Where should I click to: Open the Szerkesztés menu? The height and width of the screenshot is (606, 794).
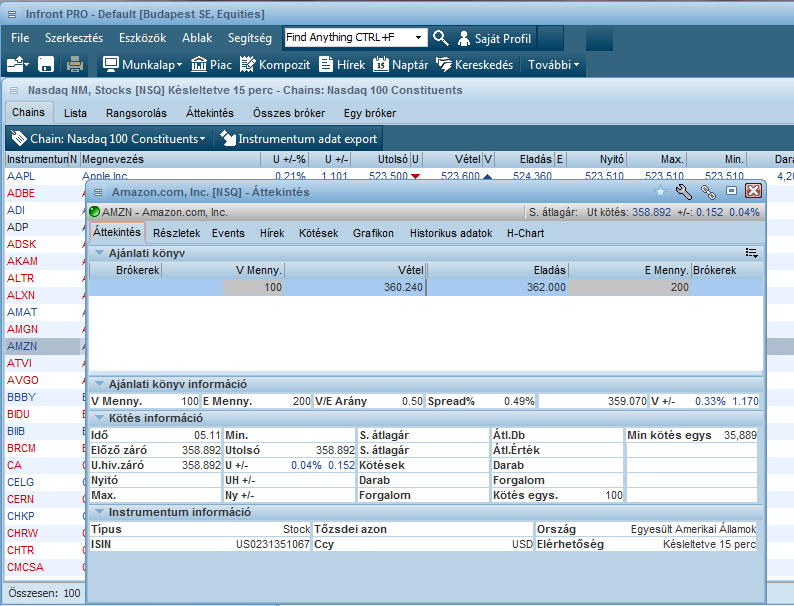[x=74, y=38]
